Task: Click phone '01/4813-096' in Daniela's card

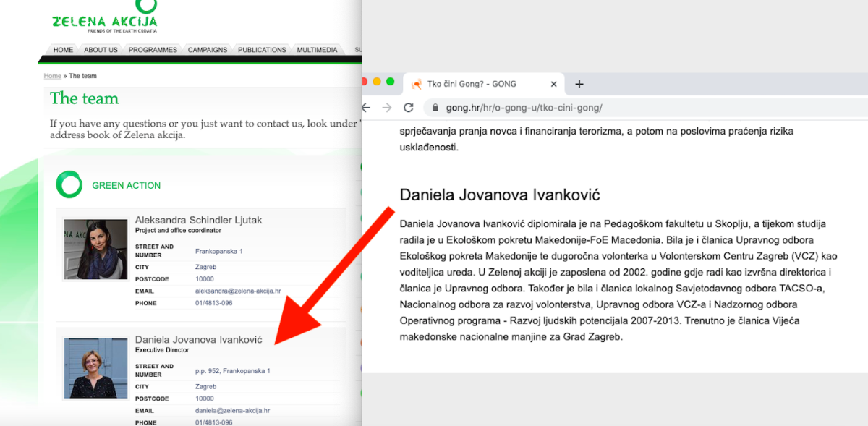Action: 214,422
